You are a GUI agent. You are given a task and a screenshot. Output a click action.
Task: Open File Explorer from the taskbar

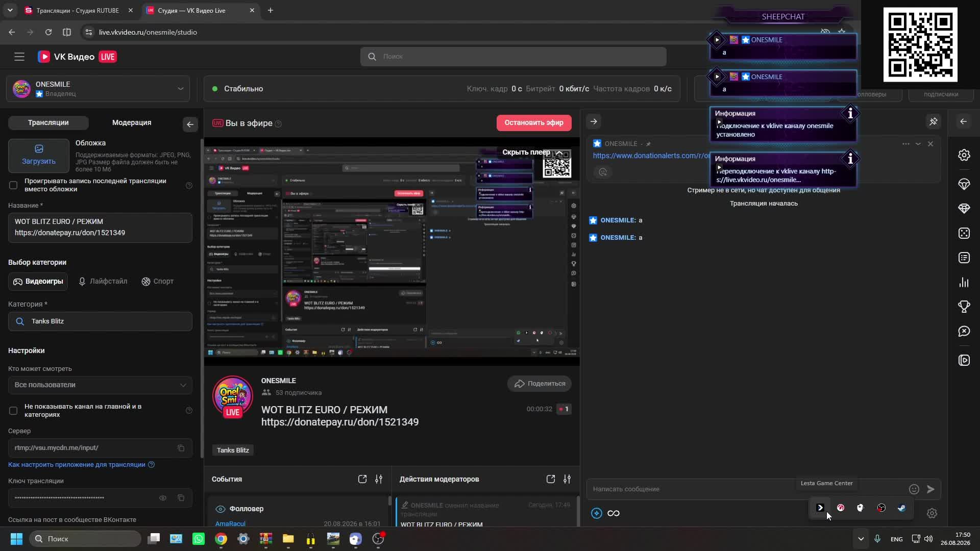(288, 539)
